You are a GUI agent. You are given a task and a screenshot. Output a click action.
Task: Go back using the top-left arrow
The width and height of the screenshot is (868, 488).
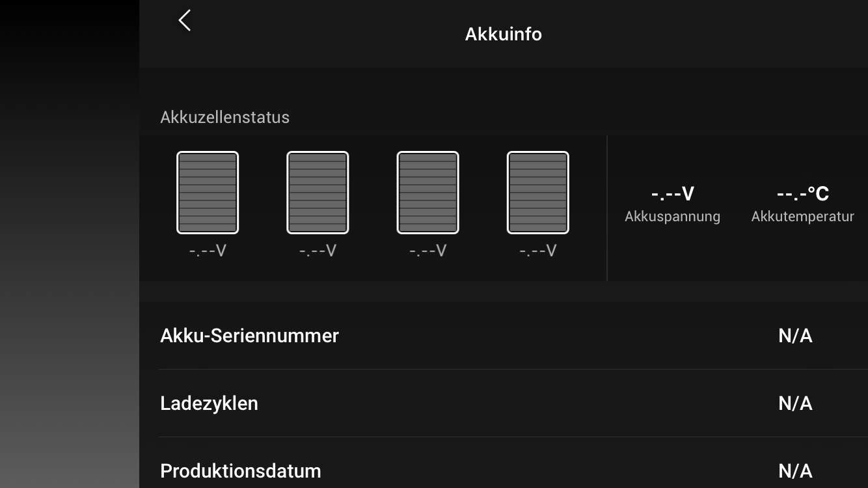coord(185,20)
